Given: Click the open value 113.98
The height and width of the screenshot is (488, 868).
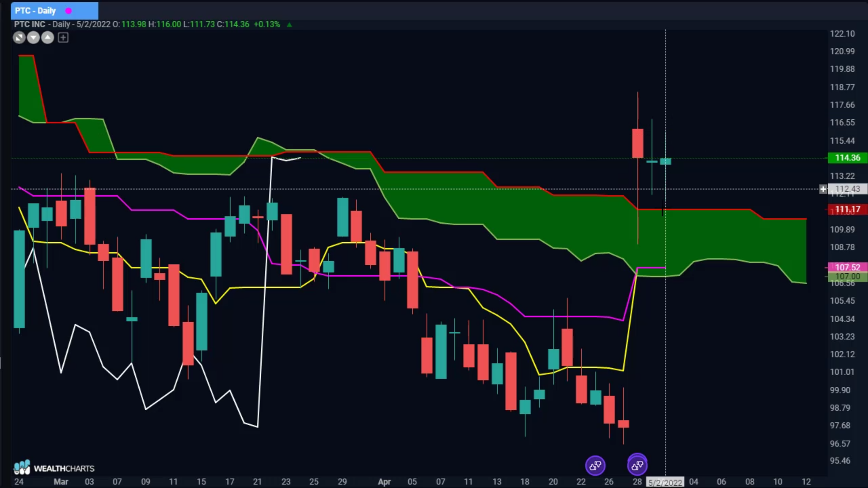Looking at the screenshot, I should pos(134,24).
